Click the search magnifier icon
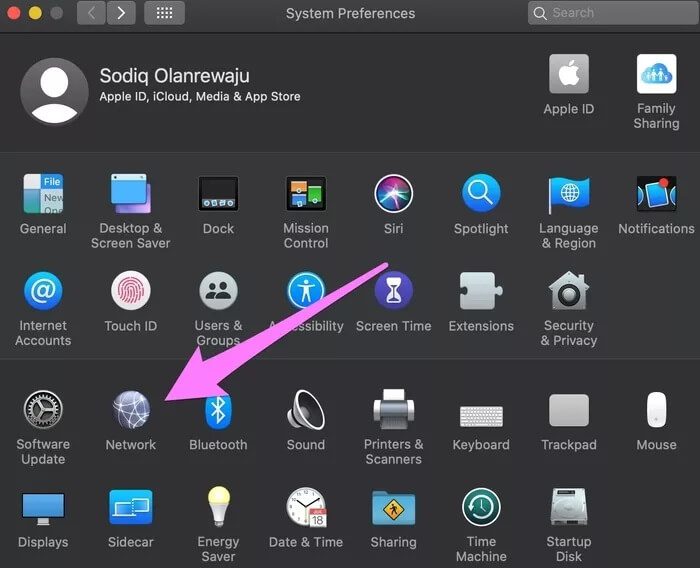The width and height of the screenshot is (700, 568). tap(540, 13)
